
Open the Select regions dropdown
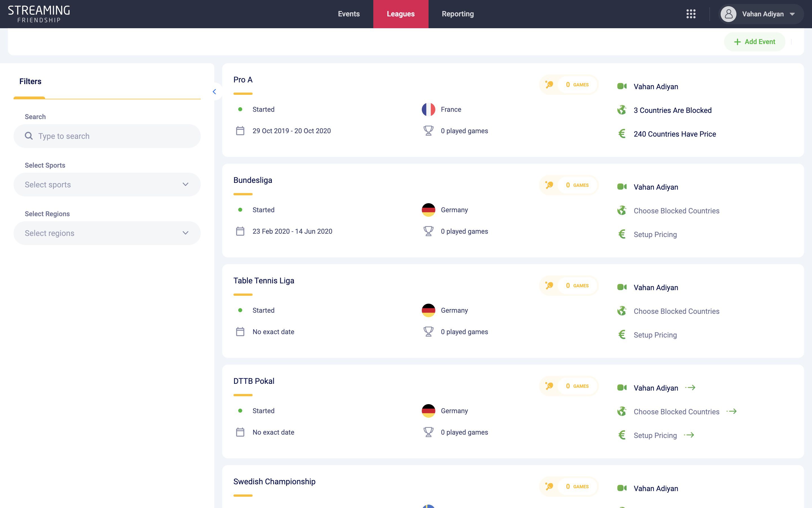107,233
